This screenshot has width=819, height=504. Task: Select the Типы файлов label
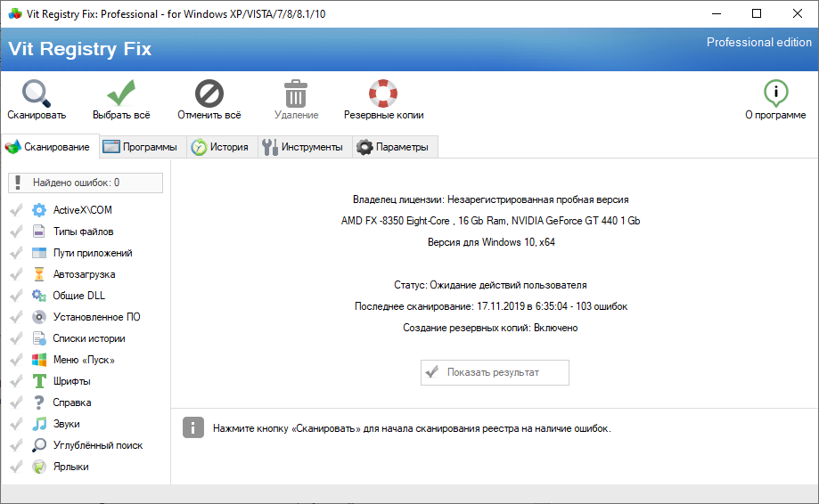[x=83, y=232]
